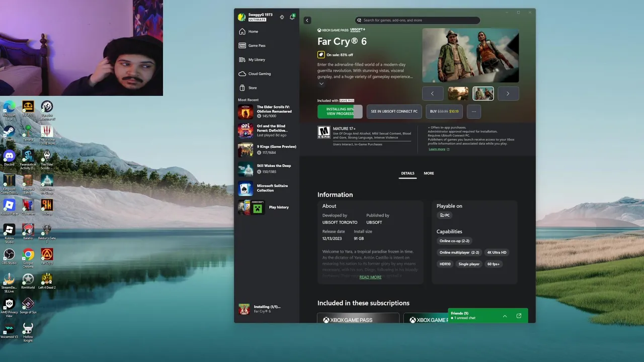
Task: Click the Online co-op (2-2) capability chip
Action: (454, 241)
